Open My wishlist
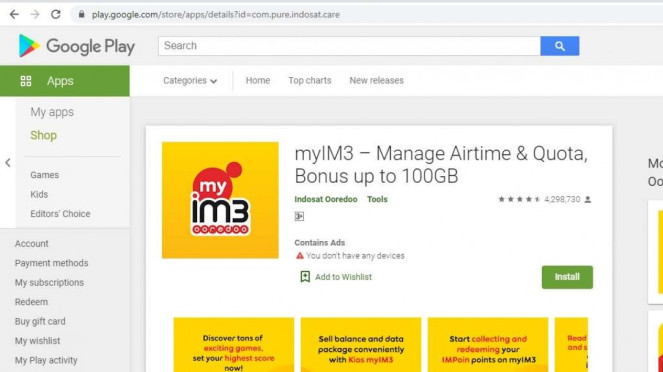 pos(37,341)
